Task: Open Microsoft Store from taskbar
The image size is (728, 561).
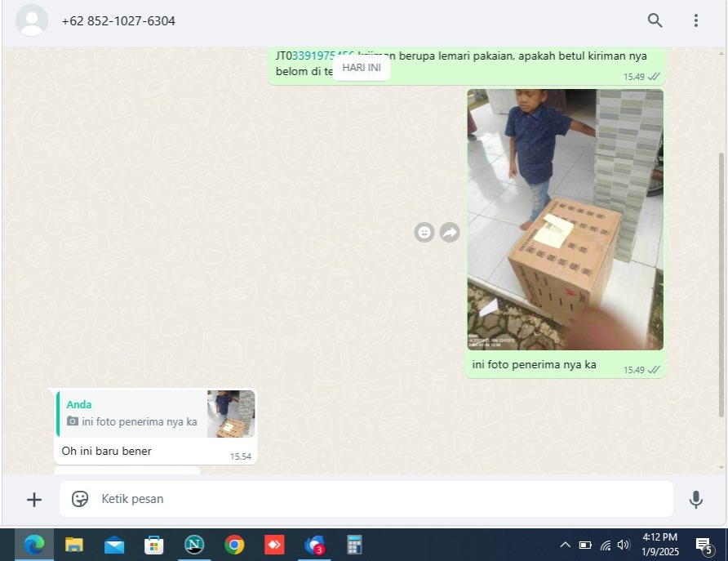Action: point(154,545)
